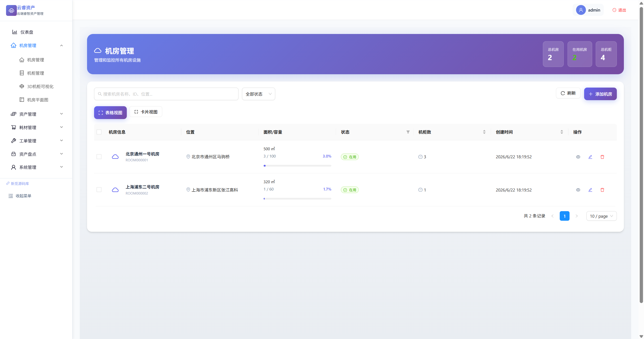The height and width of the screenshot is (339, 644).
Task: Click the admin user avatar icon
Action: [581, 10]
